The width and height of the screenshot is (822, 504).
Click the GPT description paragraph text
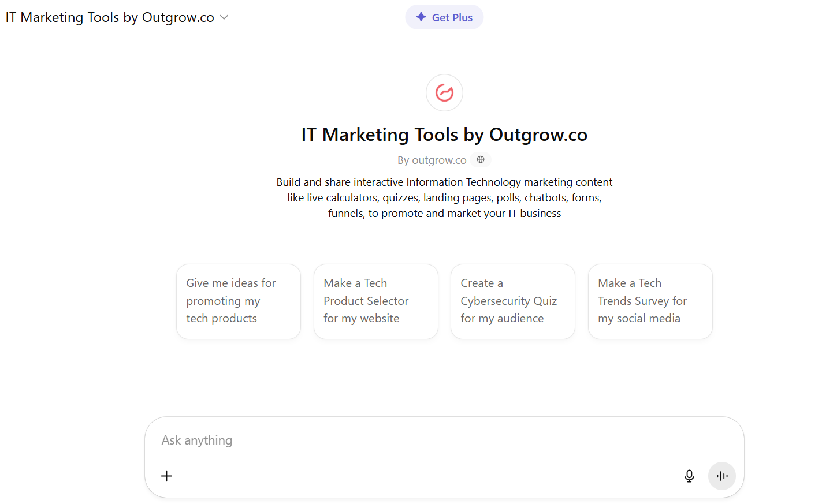pos(444,198)
